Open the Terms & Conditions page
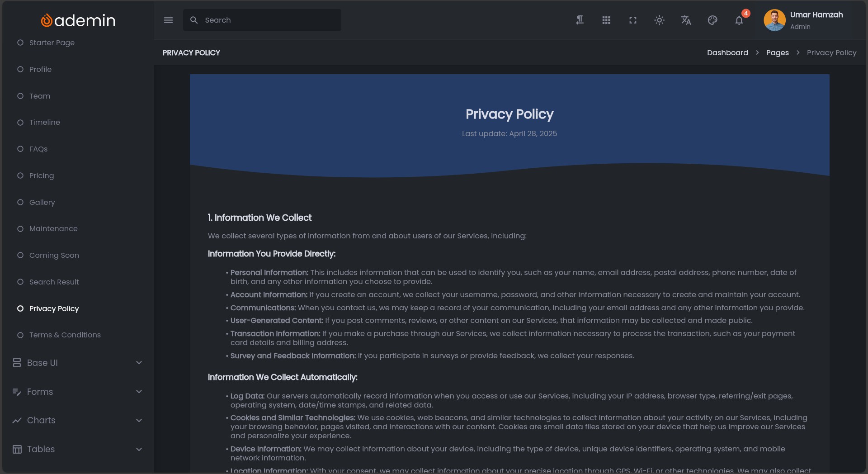This screenshot has width=868, height=474. pyautogui.click(x=65, y=335)
